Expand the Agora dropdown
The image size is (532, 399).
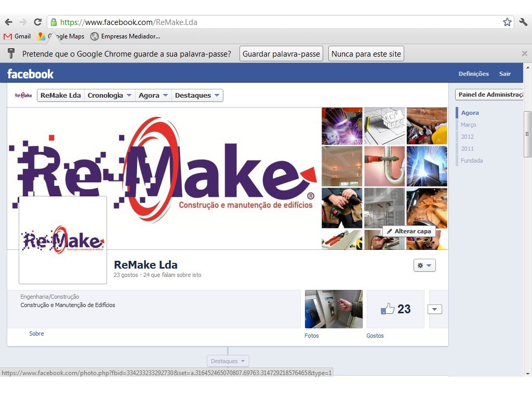click(x=153, y=96)
